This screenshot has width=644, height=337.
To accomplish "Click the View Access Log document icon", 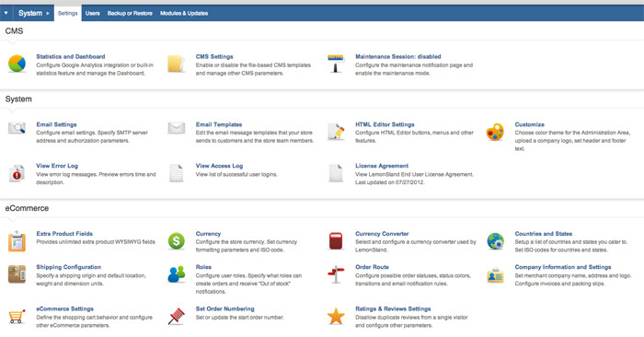I will (177, 173).
